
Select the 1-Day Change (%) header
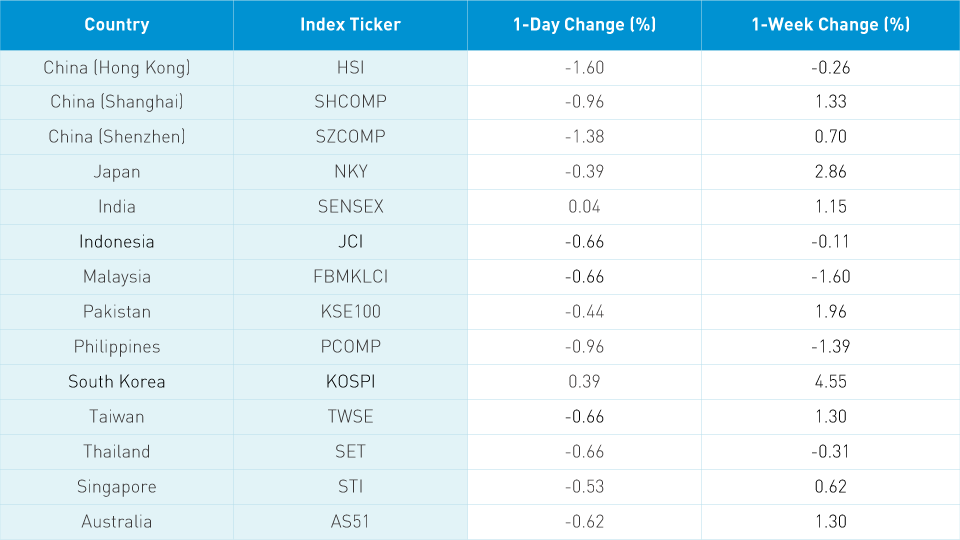pos(584,25)
